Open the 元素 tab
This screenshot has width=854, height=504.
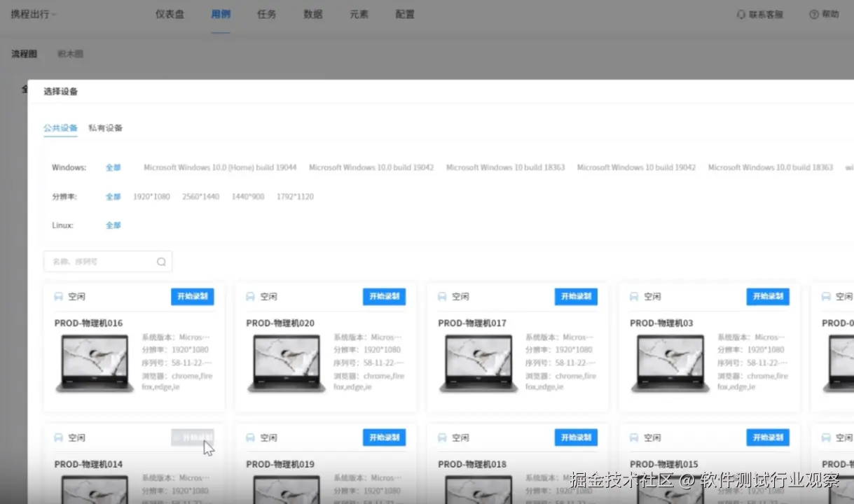pos(359,14)
